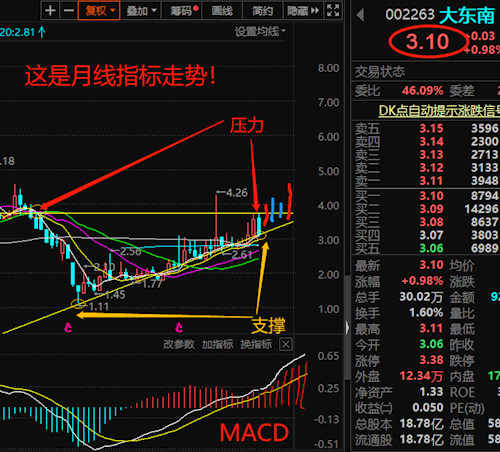Open the DK点自动提示涨跌信号 link
Screen dimensions: 500x452
coord(439,111)
